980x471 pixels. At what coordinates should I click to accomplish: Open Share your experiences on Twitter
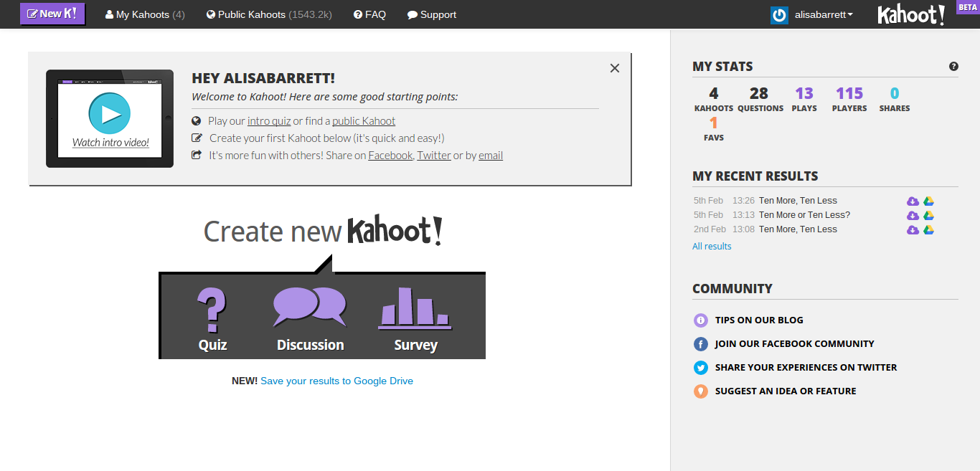click(x=806, y=368)
